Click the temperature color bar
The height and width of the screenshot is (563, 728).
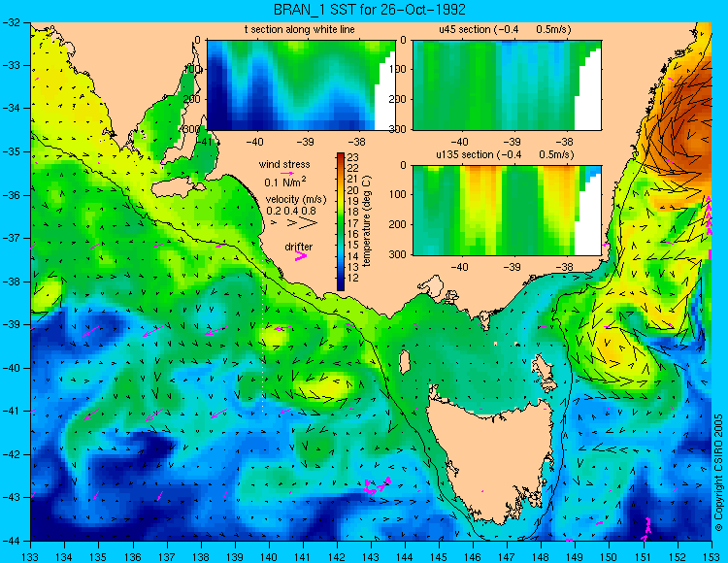341,222
